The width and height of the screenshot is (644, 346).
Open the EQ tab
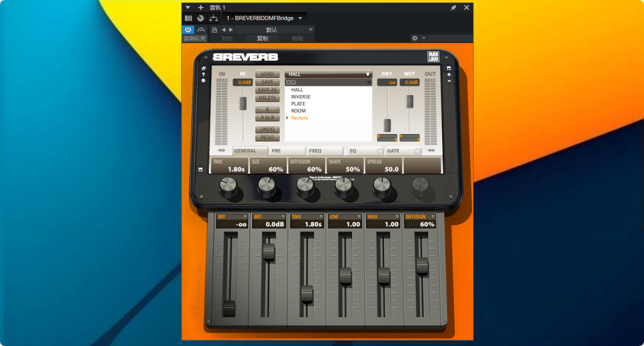(x=365, y=151)
